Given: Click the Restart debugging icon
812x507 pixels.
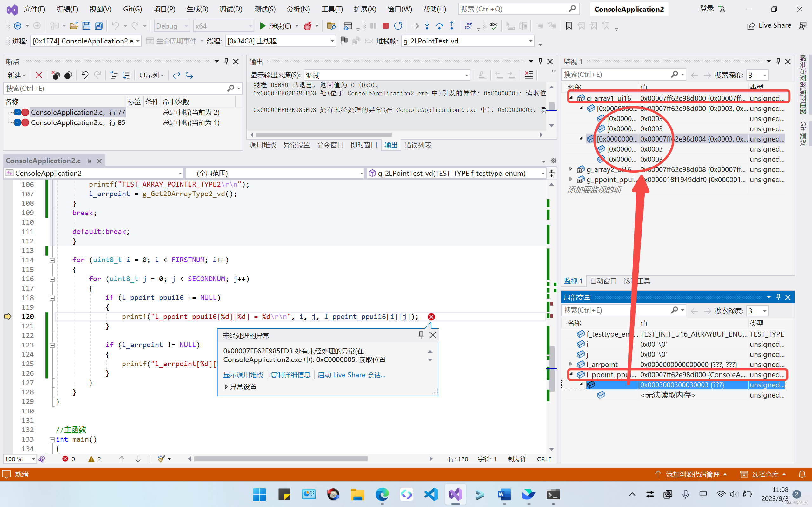Looking at the screenshot, I should click(x=398, y=26).
